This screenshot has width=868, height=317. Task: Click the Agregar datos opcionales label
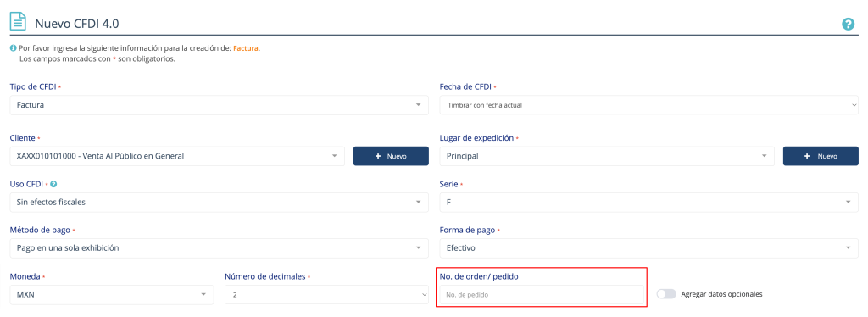coord(722,294)
